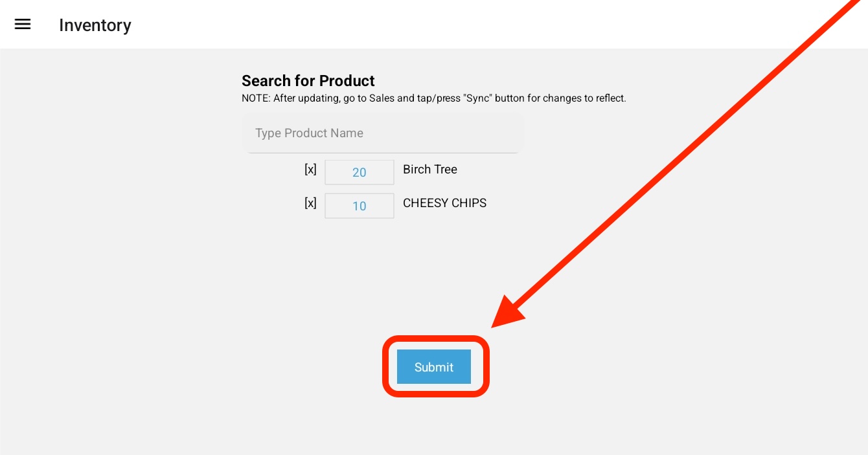
Task: Click the phrase "for changes to reflect"
Action: [575, 99]
